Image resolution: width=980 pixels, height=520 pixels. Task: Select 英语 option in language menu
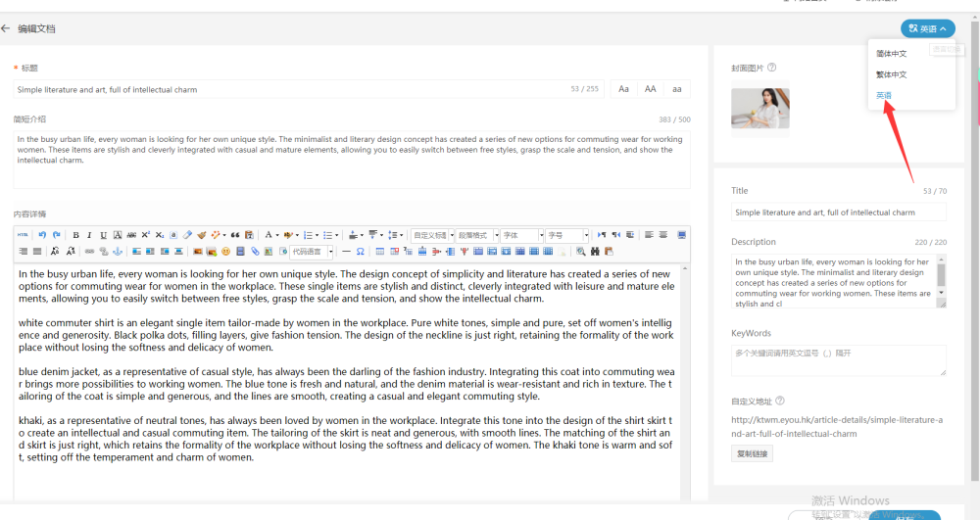pos(884,96)
